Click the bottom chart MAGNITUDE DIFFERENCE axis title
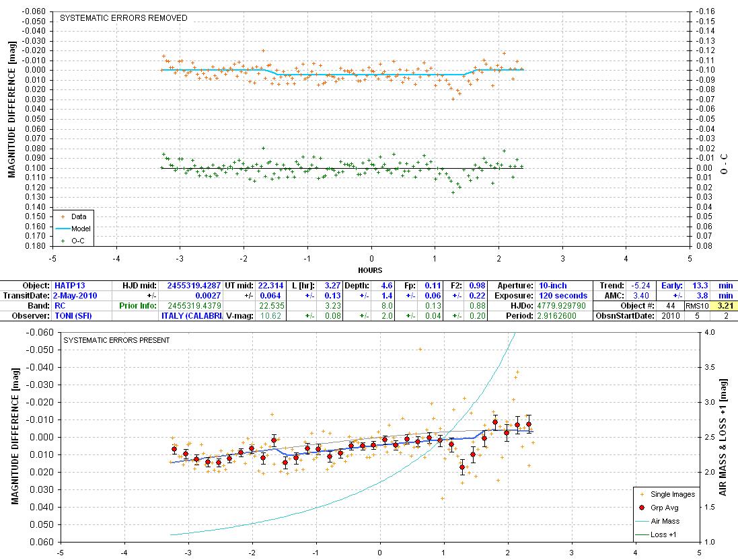738x560 pixels. pyautogui.click(x=15, y=436)
